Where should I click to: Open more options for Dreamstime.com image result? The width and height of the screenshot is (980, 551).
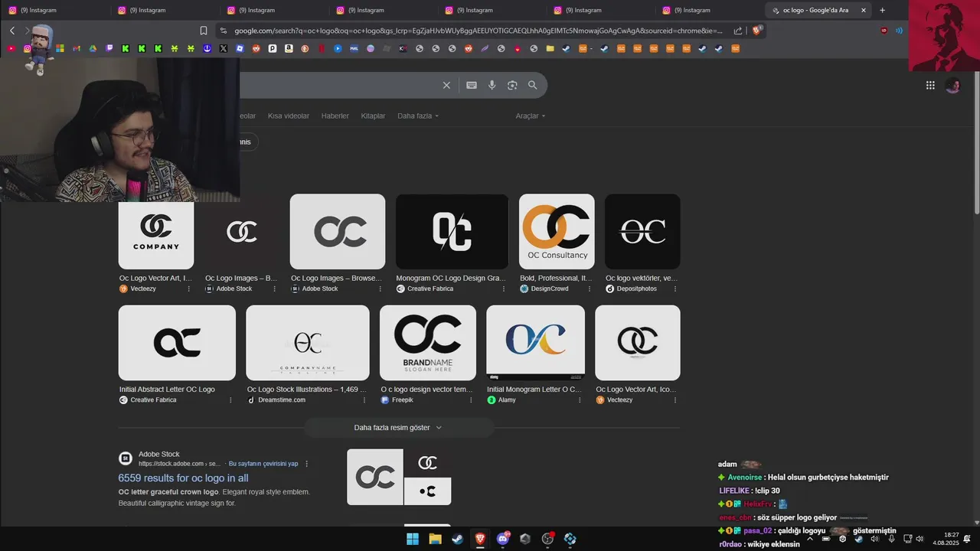tap(364, 399)
